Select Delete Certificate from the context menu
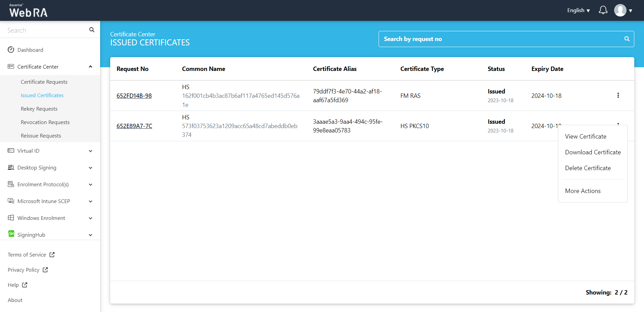The height and width of the screenshot is (312, 644). tap(588, 168)
